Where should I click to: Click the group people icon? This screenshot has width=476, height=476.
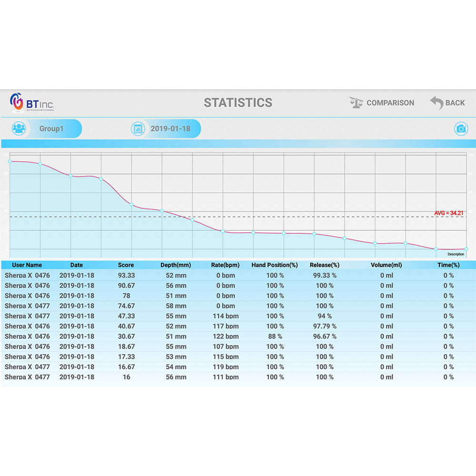19,129
